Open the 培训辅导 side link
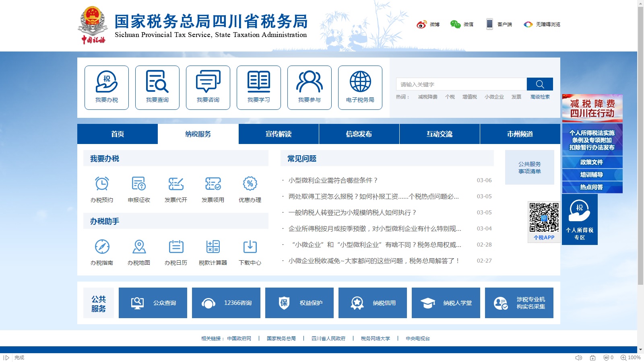This screenshot has width=644, height=362. [x=592, y=175]
